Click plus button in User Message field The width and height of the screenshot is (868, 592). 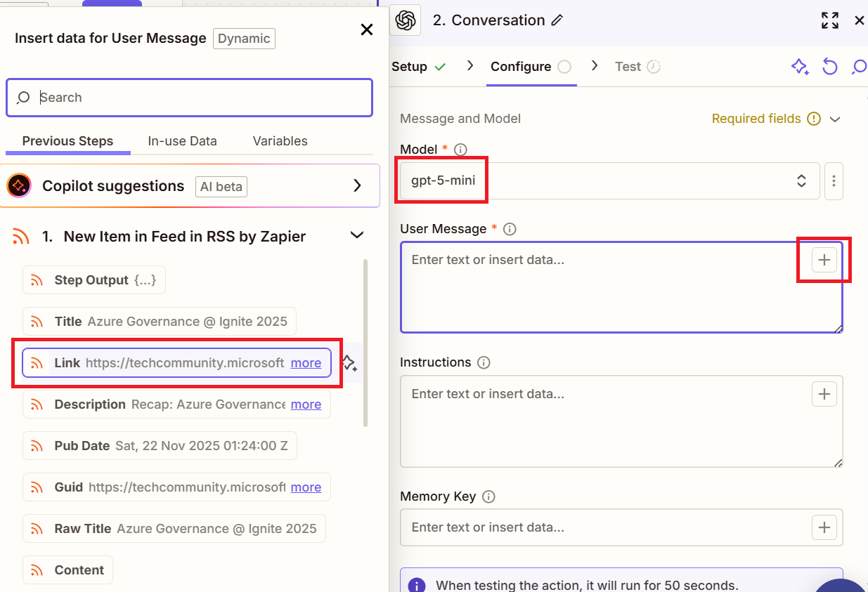(824, 260)
